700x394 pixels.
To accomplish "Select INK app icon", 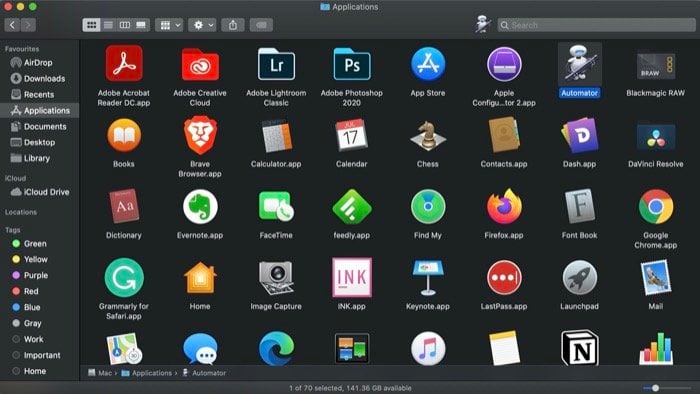I will pos(352,277).
